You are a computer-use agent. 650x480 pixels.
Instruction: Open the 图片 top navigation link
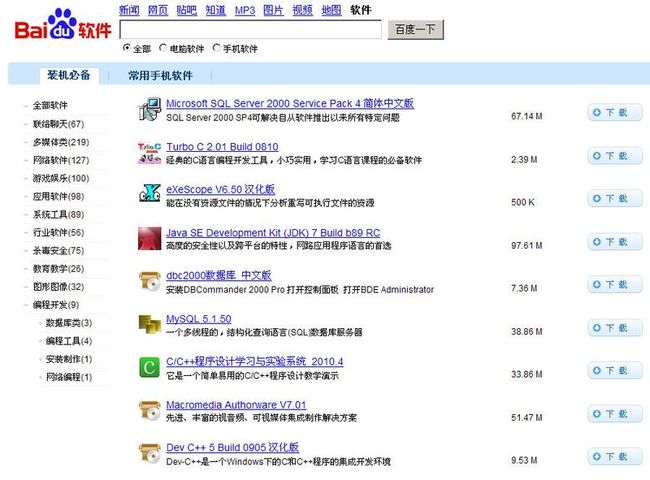point(273,10)
